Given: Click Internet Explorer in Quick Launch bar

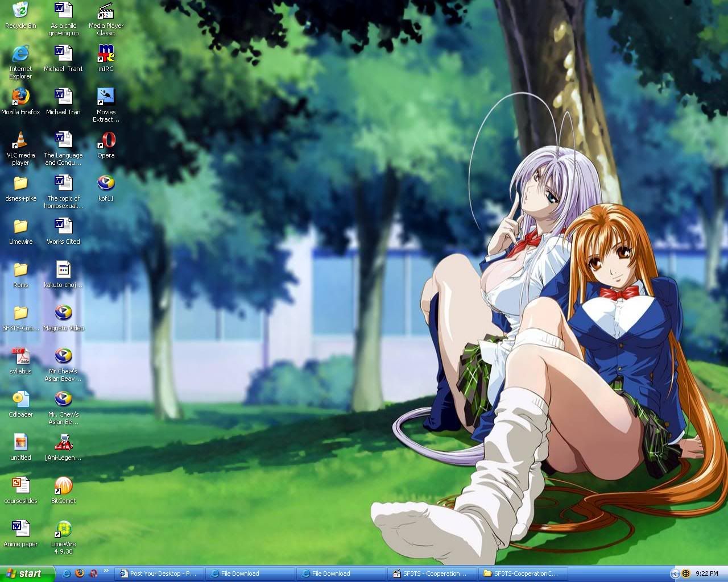Looking at the screenshot, I should [67, 573].
